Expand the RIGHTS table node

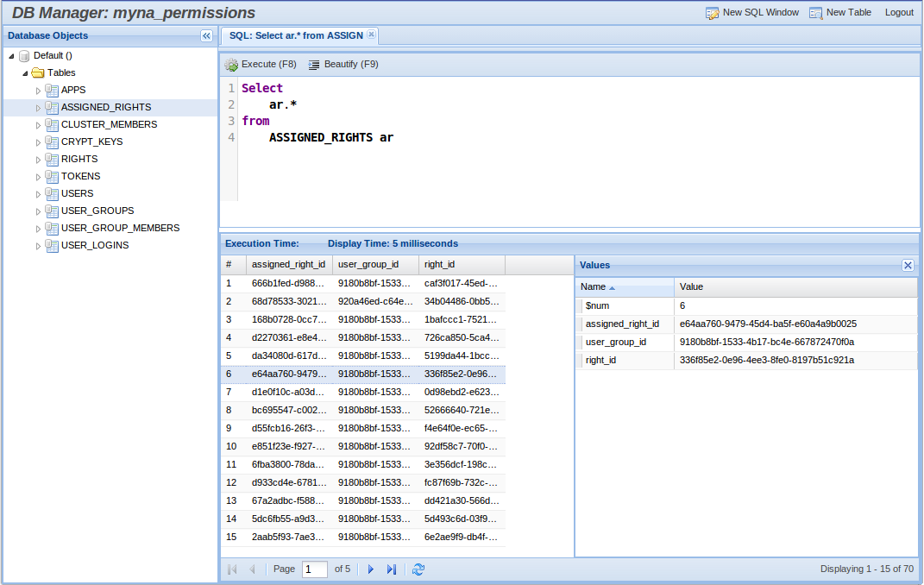(x=37, y=159)
